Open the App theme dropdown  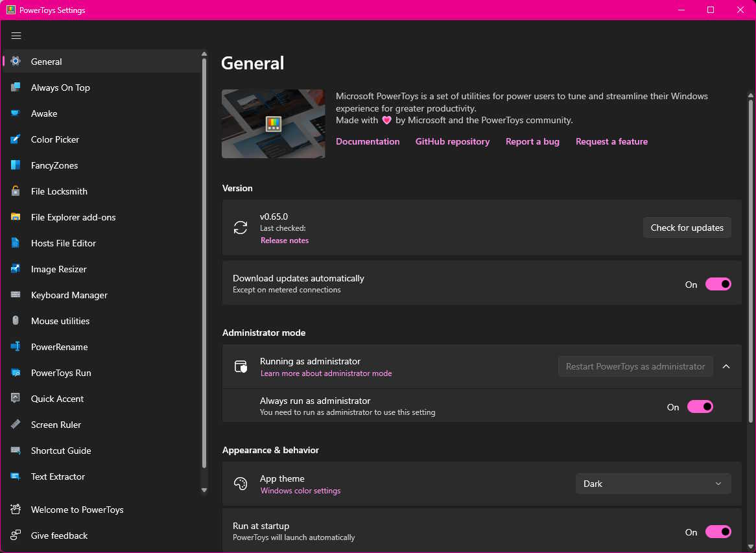pyautogui.click(x=653, y=484)
